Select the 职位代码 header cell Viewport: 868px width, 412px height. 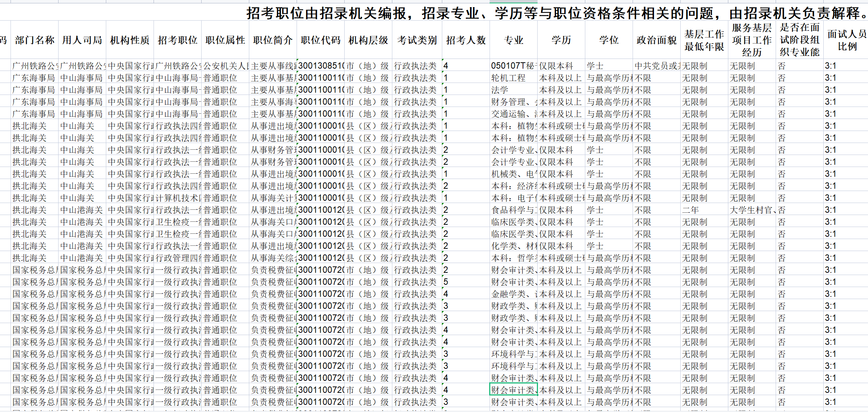pyautogui.click(x=320, y=40)
